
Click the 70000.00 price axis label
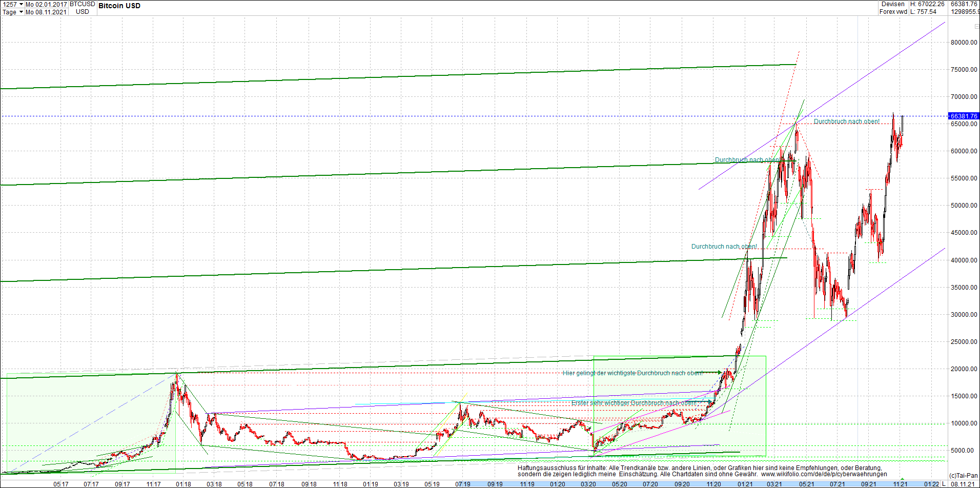click(x=964, y=97)
